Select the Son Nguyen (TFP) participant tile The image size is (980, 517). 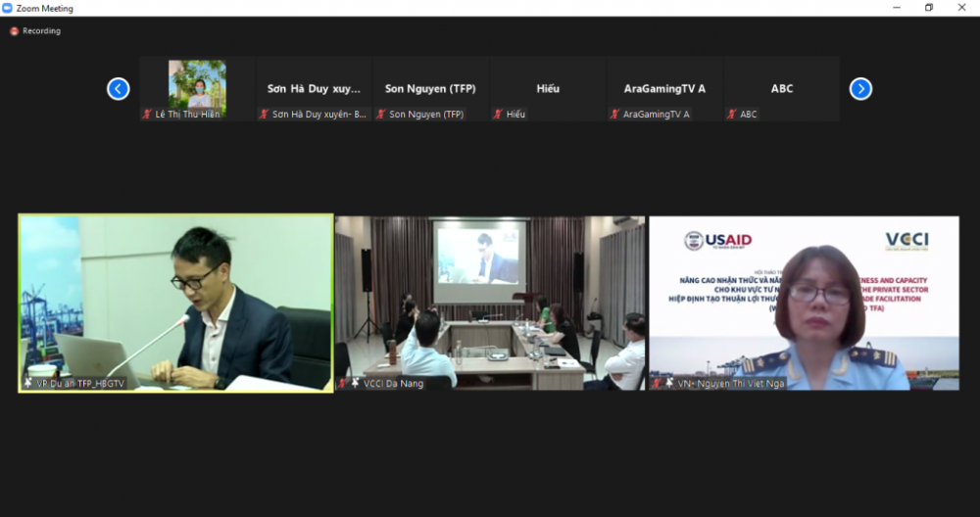(430, 89)
